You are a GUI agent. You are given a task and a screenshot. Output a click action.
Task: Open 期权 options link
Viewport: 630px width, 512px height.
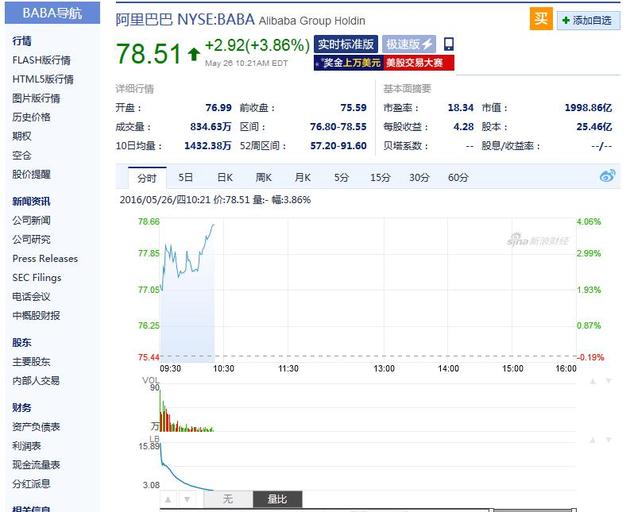[x=22, y=136]
